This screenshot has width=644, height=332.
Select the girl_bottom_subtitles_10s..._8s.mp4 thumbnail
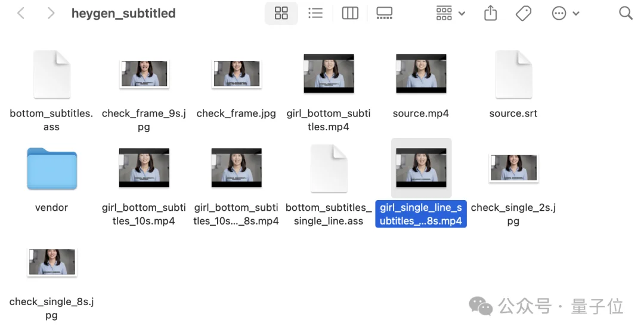pos(237,168)
